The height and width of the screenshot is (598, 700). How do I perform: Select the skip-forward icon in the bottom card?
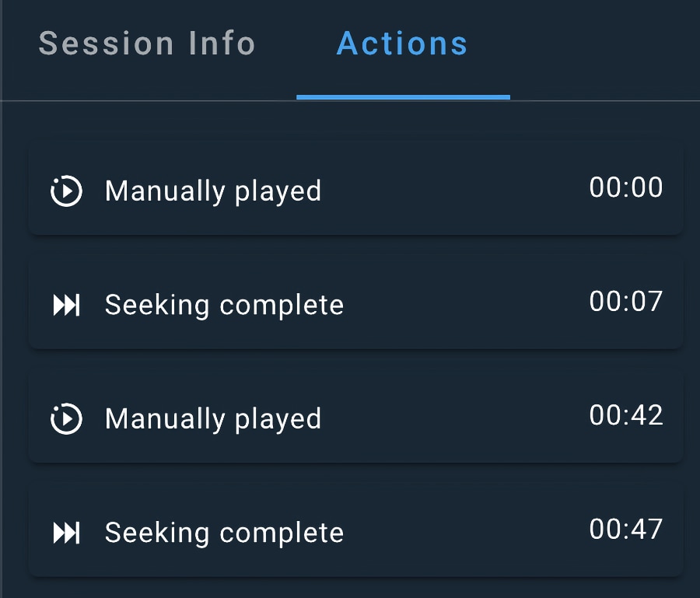click(66, 533)
